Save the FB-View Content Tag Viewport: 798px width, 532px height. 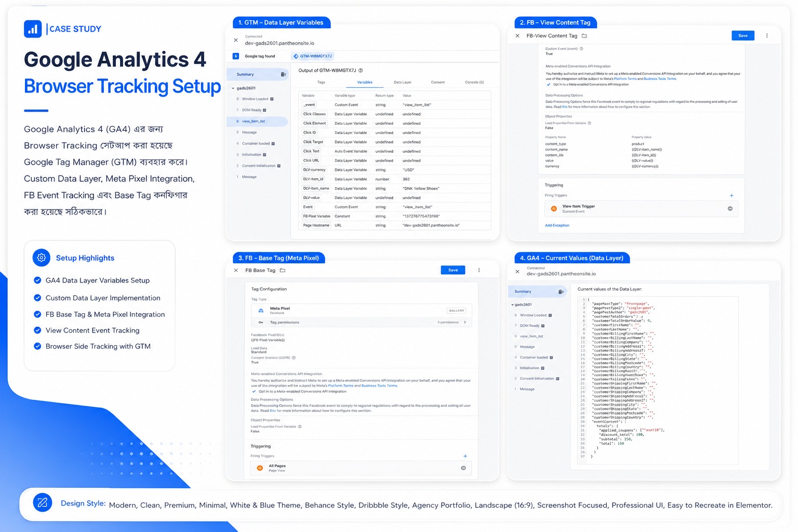click(743, 35)
